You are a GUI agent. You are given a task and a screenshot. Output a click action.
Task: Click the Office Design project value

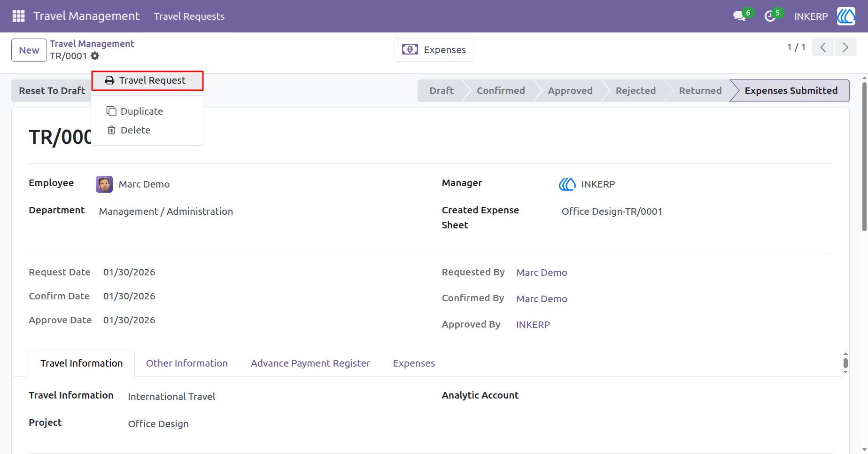[158, 424]
